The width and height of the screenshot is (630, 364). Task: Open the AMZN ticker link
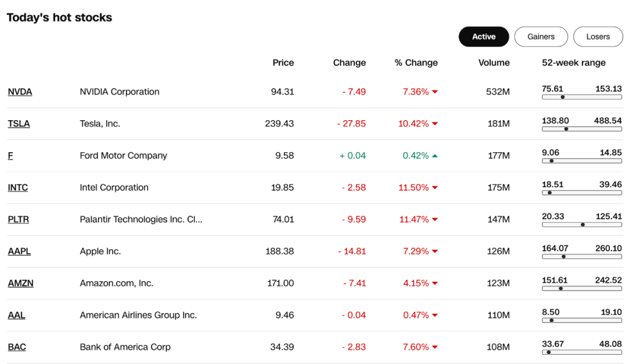click(x=21, y=283)
